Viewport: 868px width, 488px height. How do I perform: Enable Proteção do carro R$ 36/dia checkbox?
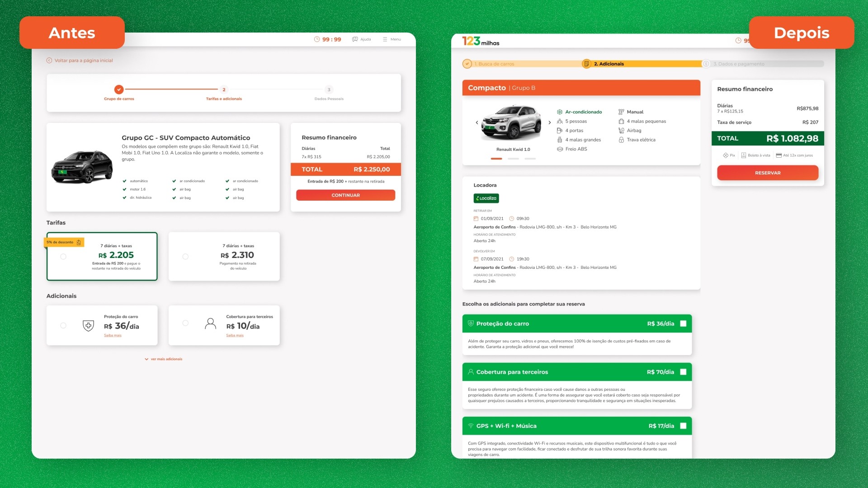pos(683,324)
